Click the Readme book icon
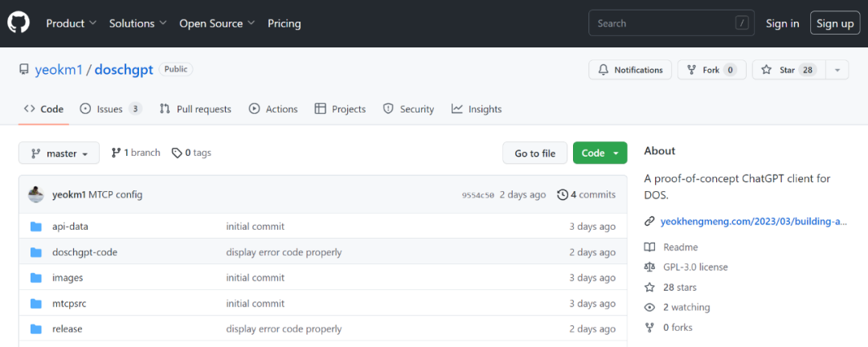868x347 pixels. pyautogui.click(x=650, y=247)
